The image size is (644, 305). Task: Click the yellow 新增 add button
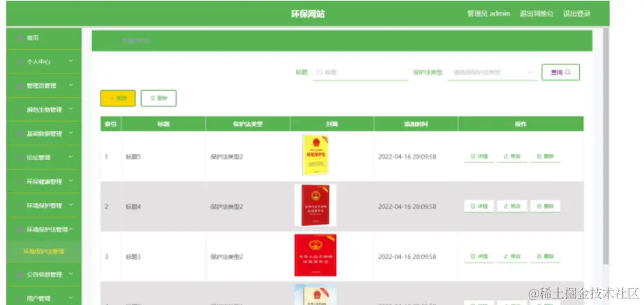[x=118, y=99]
